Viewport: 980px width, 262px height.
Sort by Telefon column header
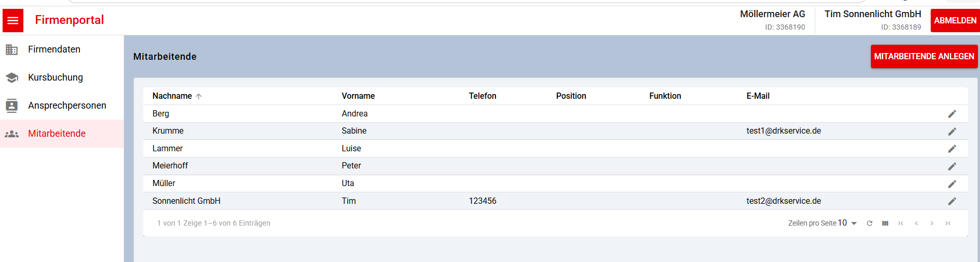482,96
